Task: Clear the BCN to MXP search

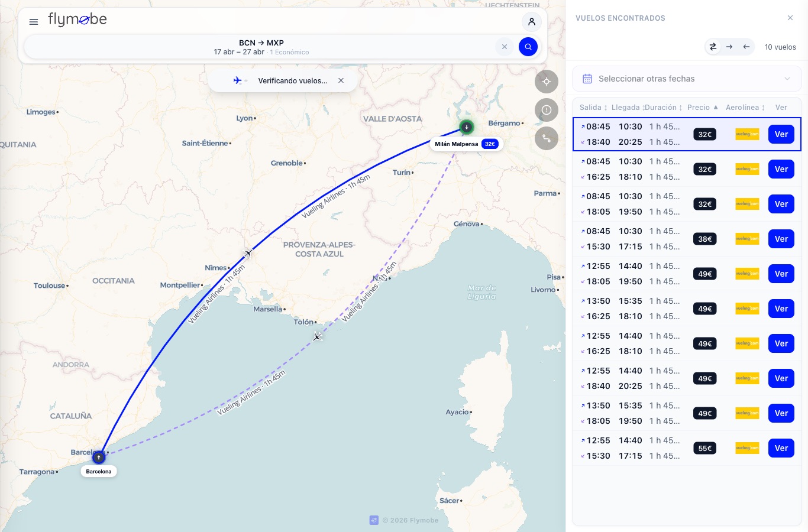Action: (x=505, y=47)
